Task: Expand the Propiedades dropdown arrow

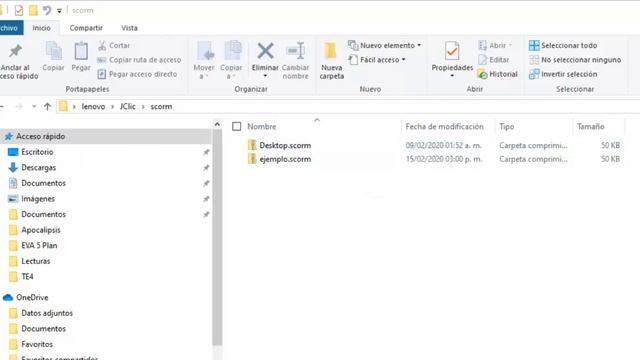Action: pyautogui.click(x=452, y=76)
